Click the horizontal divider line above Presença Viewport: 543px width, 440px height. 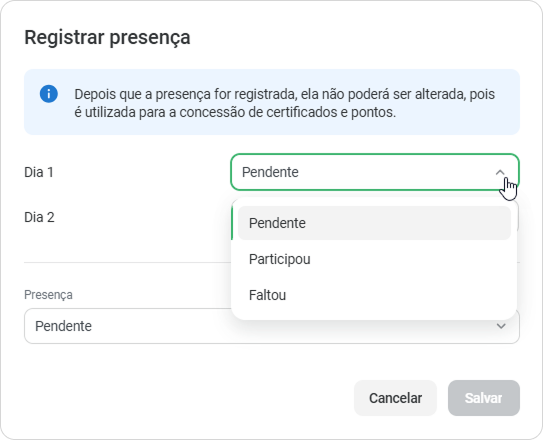pyautogui.click(x=127, y=262)
